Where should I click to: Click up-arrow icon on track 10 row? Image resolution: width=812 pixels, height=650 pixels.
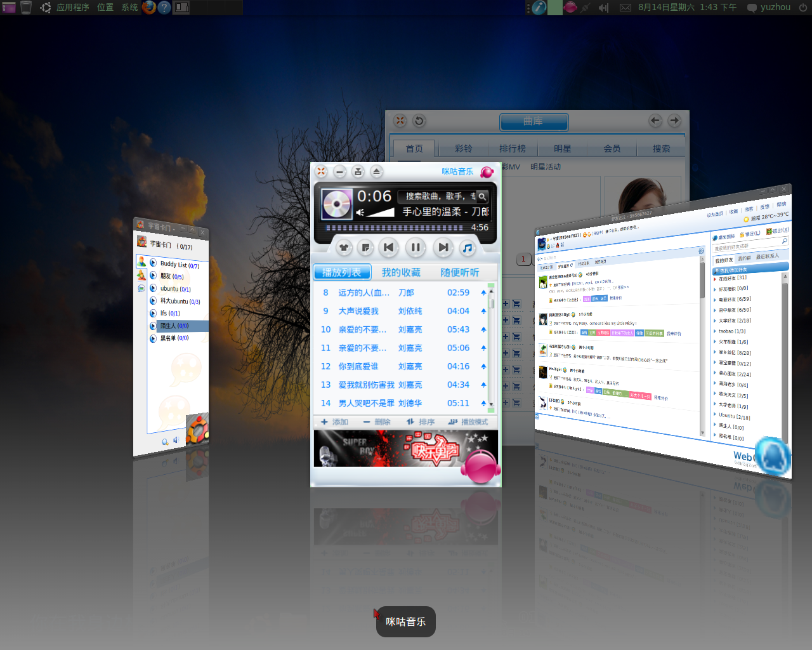(x=483, y=329)
